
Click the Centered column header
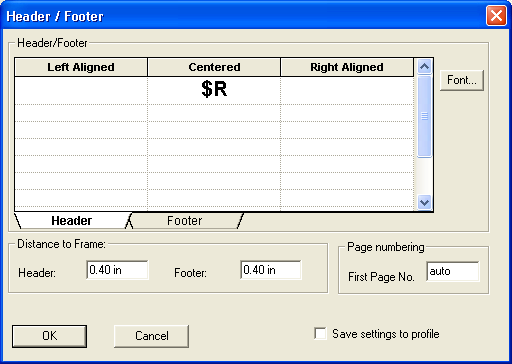tap(214, 67)
